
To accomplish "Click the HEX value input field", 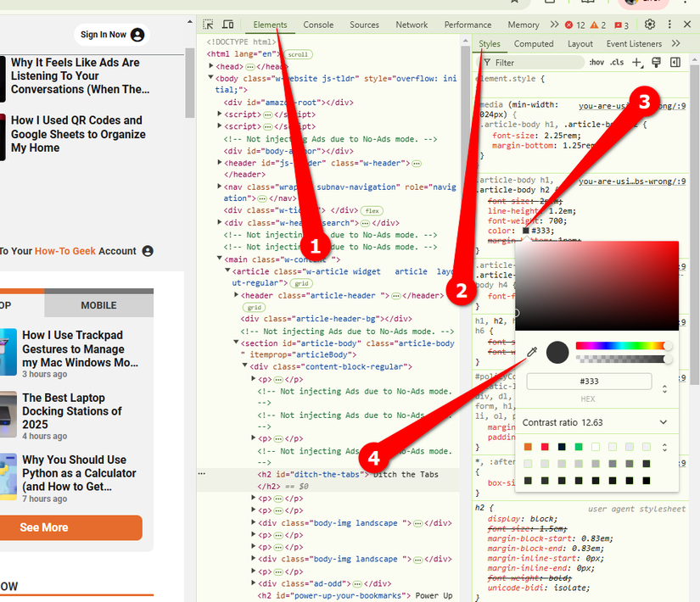I will (x=589, y=381).
